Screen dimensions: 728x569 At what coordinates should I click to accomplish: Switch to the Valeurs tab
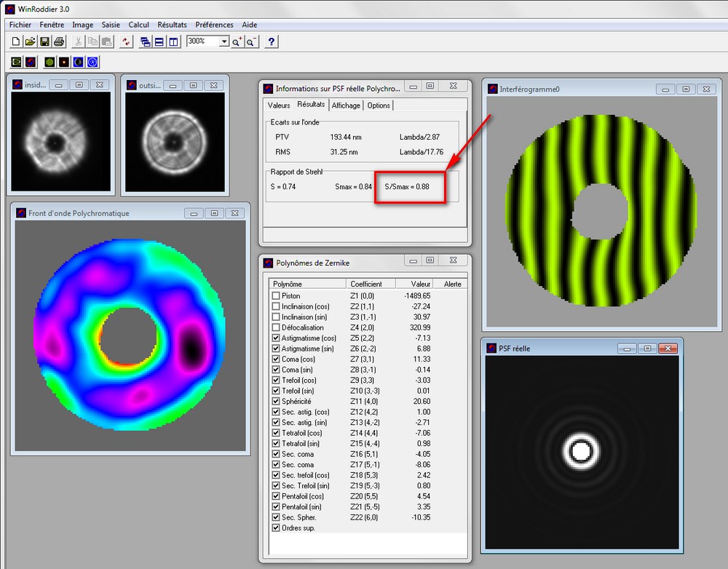coord(279,106)
